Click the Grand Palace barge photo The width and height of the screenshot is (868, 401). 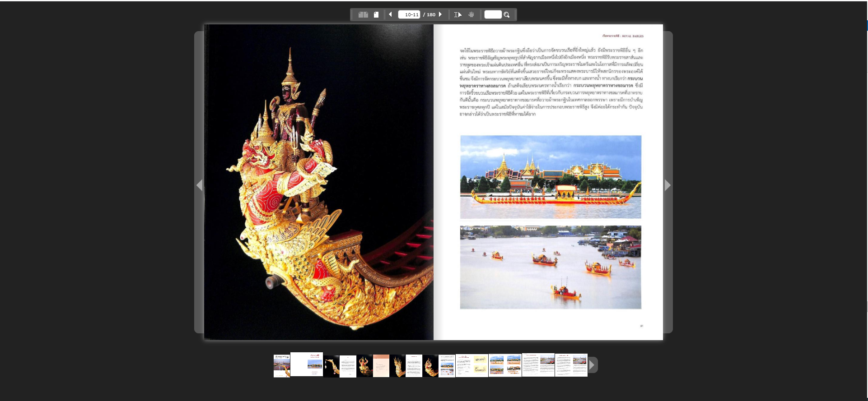click(551, 177)
